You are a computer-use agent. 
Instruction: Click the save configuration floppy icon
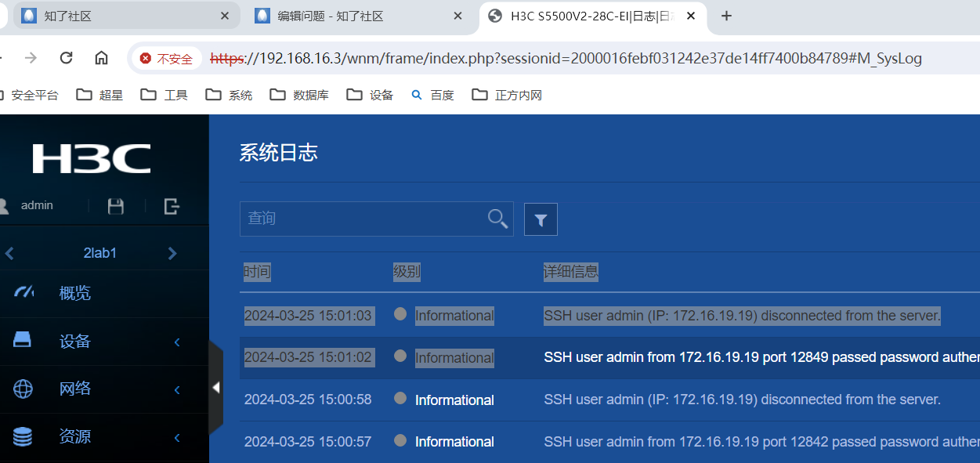coord(116,206)
